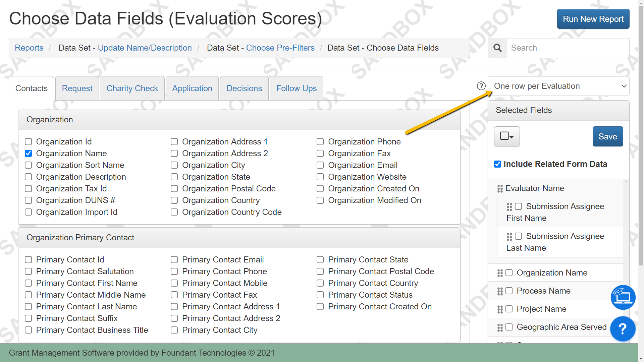Click drag handle for Geographic Area Served
This screenshot has width=644, height=362.
500,327
